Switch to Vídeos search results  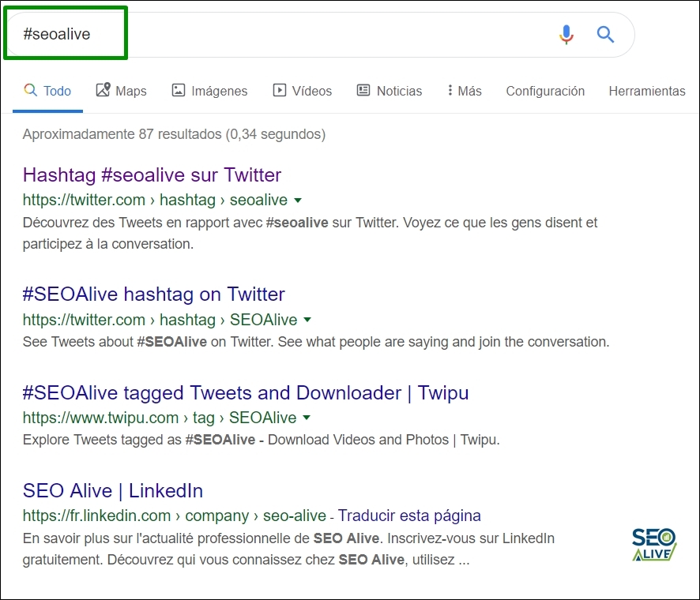(303, 91)
